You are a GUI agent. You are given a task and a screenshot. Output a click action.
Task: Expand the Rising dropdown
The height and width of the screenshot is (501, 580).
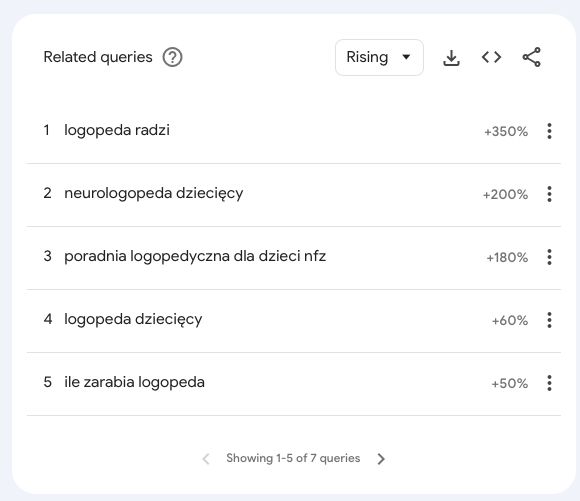(x=379, y=57)
